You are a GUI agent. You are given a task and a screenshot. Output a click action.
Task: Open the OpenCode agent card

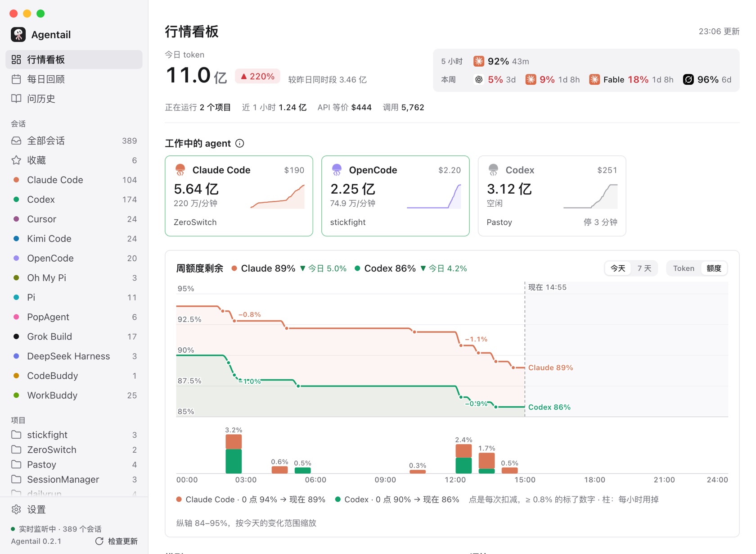coord(396,196)
